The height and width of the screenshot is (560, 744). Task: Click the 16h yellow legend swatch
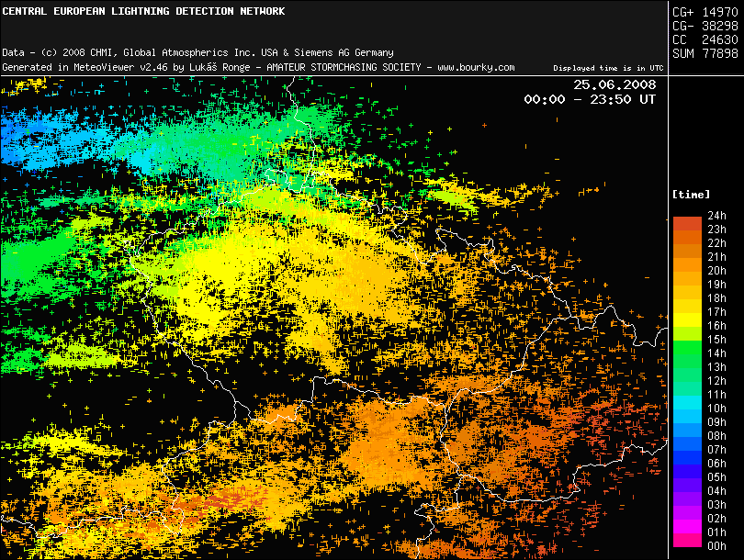[x=687, y=320]
